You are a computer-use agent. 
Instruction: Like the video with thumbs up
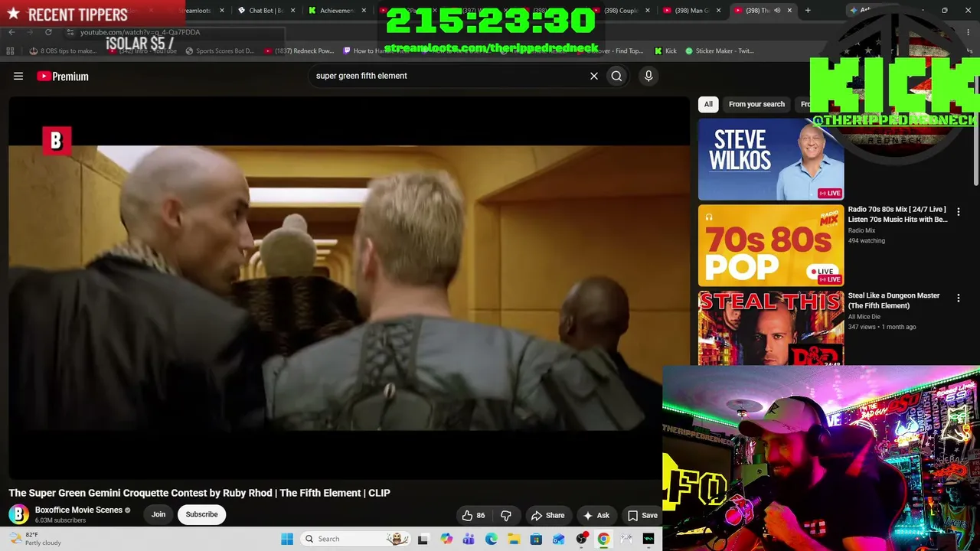(x=474, y=515)
